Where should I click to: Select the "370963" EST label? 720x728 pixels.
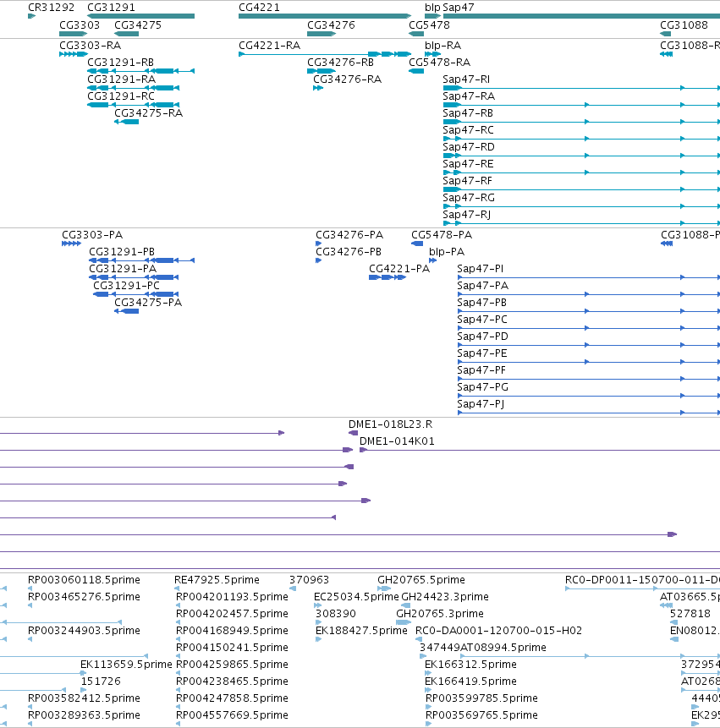pyautogui.click(x=309, y=580)
